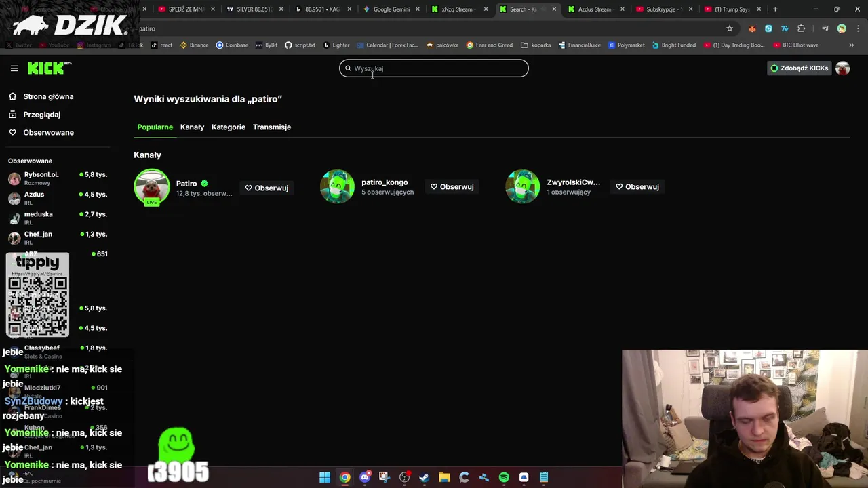This screenshot has width=868, height=488.
Task: Open Azdus in followed channels
Action: (x=58, y=198)
